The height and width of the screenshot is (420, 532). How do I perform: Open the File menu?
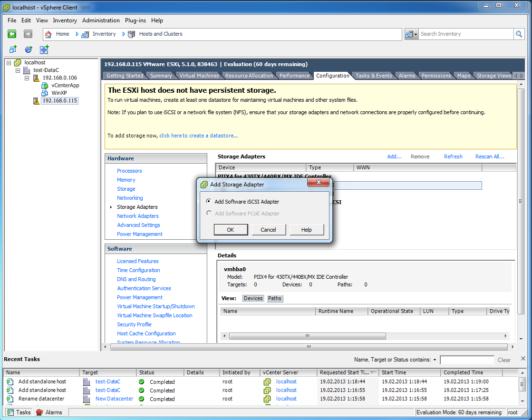(x=12, y=20)
